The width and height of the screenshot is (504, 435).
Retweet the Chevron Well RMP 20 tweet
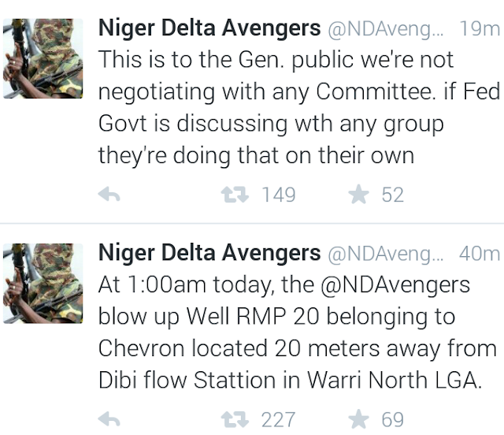click(x=235, y=419)
